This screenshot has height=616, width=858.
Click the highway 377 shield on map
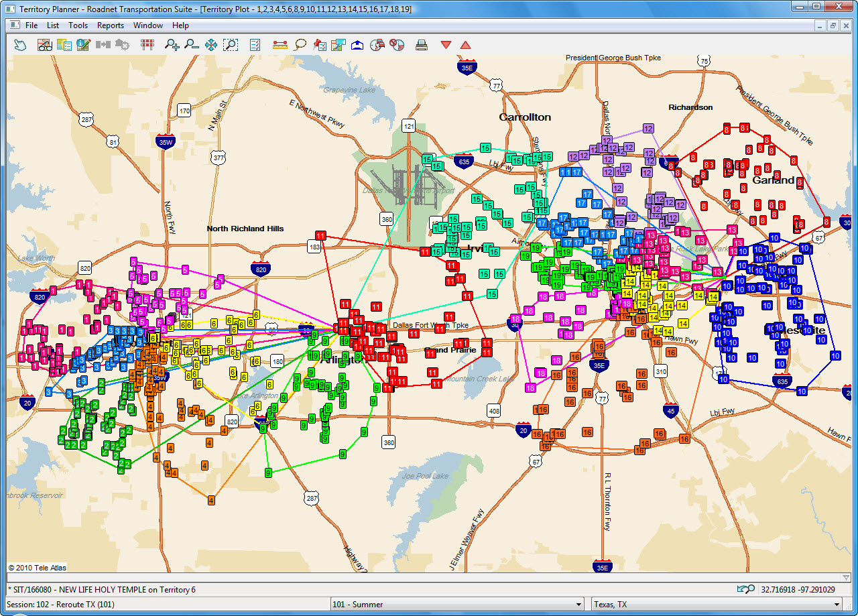(218, 158)
